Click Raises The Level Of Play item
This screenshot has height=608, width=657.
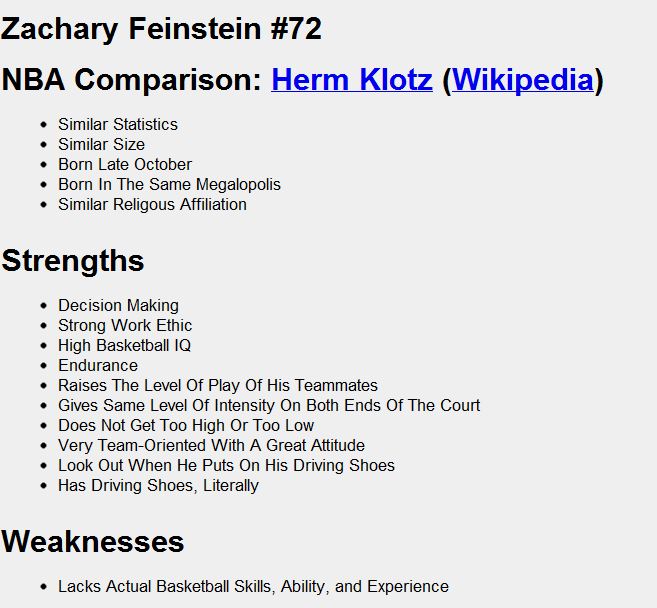218,385
